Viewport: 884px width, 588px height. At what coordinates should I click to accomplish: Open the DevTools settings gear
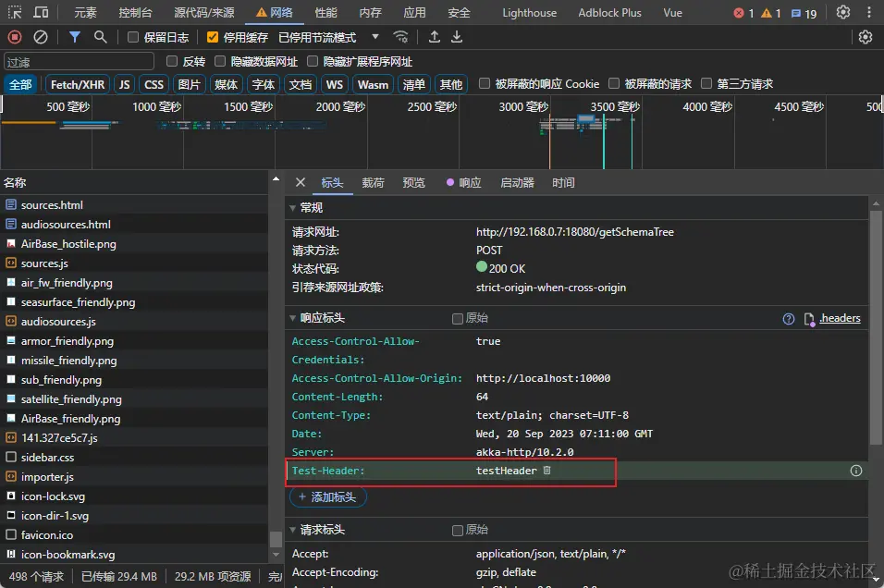point(842,13)
